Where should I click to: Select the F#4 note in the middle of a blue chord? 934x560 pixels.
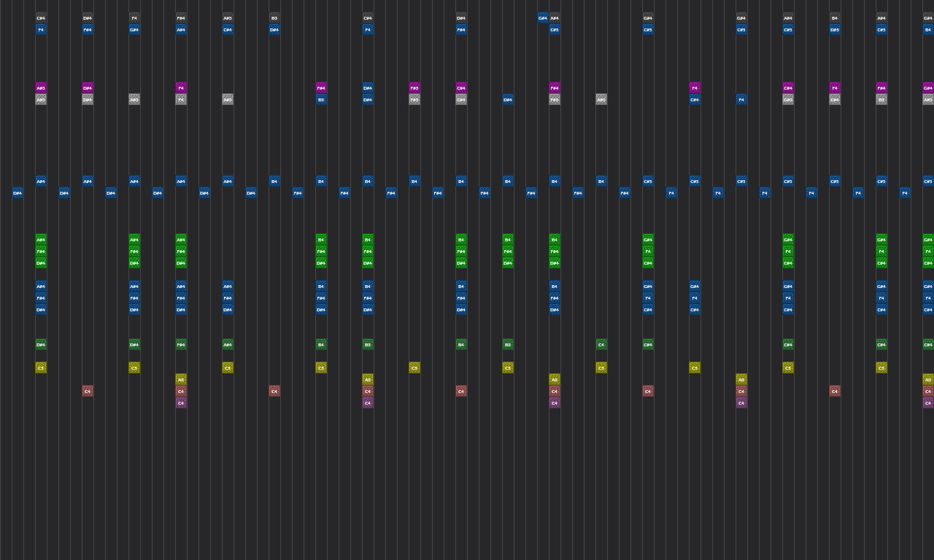click(x=40, y=297)
